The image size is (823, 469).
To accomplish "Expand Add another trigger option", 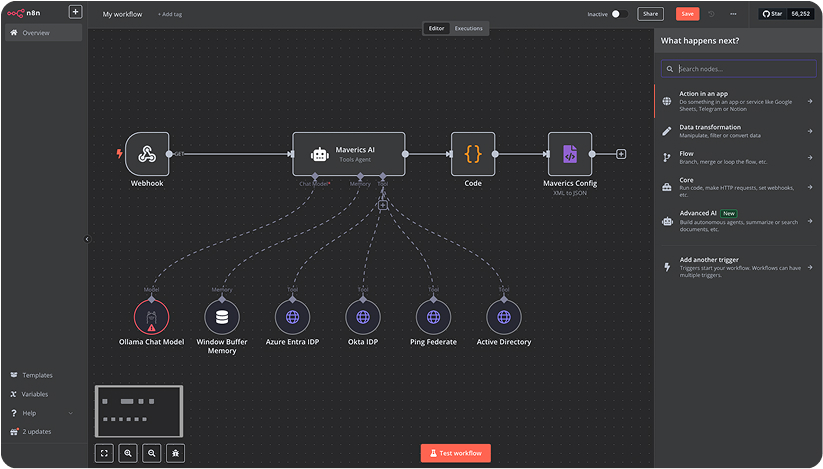I will click(x=737, y=267).
